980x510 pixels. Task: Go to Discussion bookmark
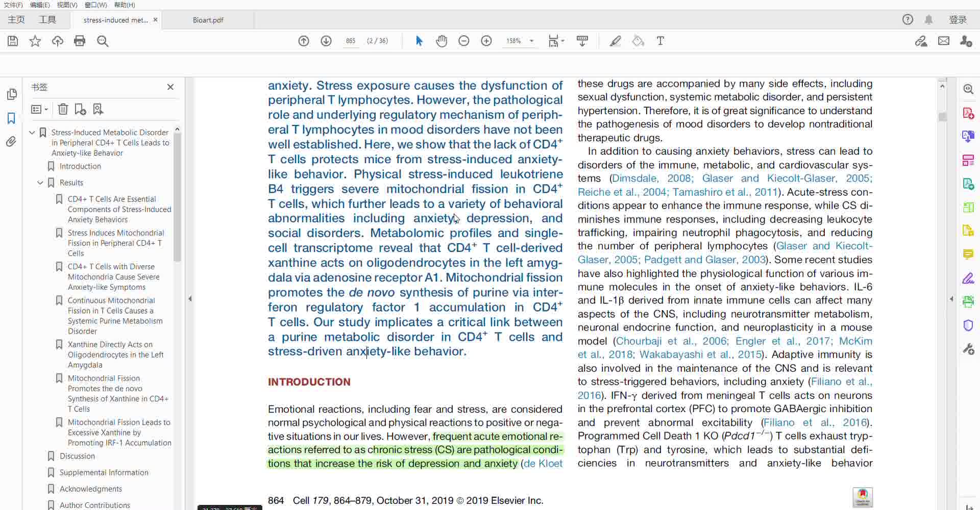click(x=77, y=456)
